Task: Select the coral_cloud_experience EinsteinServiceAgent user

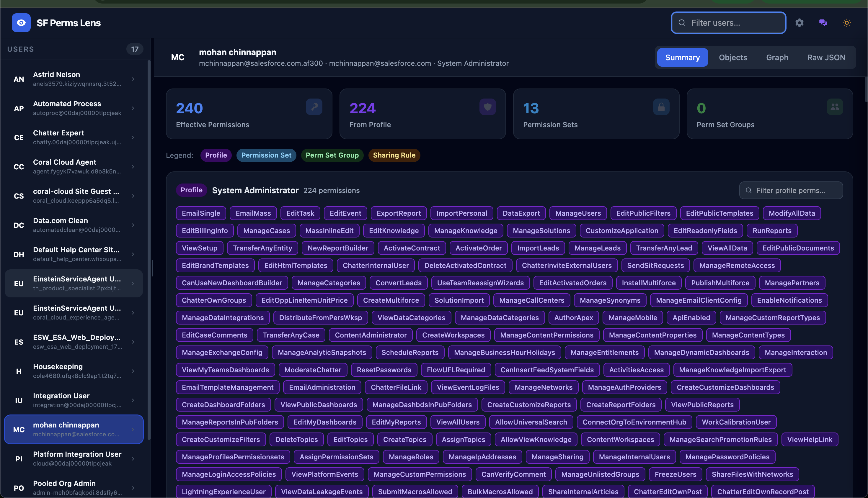Action: coord(74,313)
